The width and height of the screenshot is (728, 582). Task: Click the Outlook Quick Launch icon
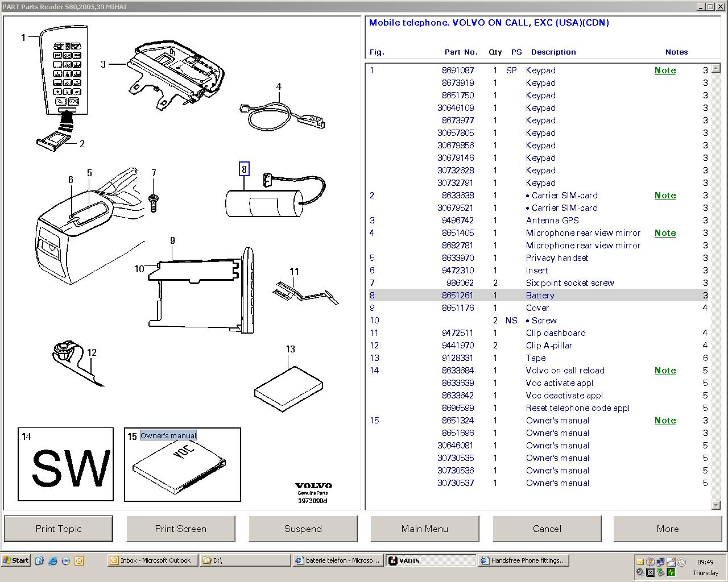coord(79,560)
